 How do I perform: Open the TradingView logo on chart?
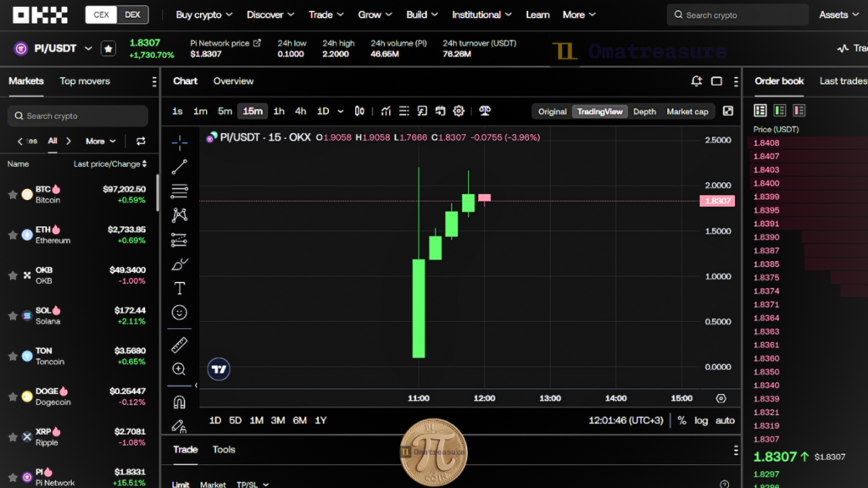[x=219, y=369]
